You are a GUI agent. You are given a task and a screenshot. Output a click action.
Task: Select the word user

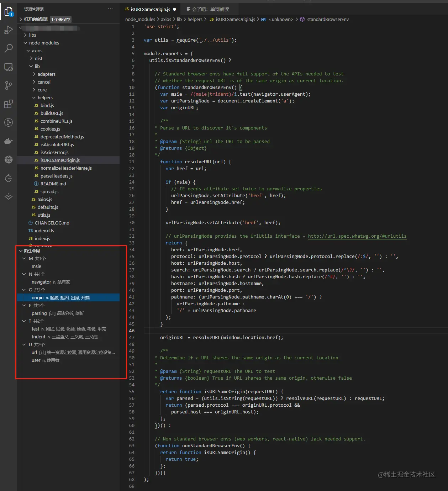36,360
